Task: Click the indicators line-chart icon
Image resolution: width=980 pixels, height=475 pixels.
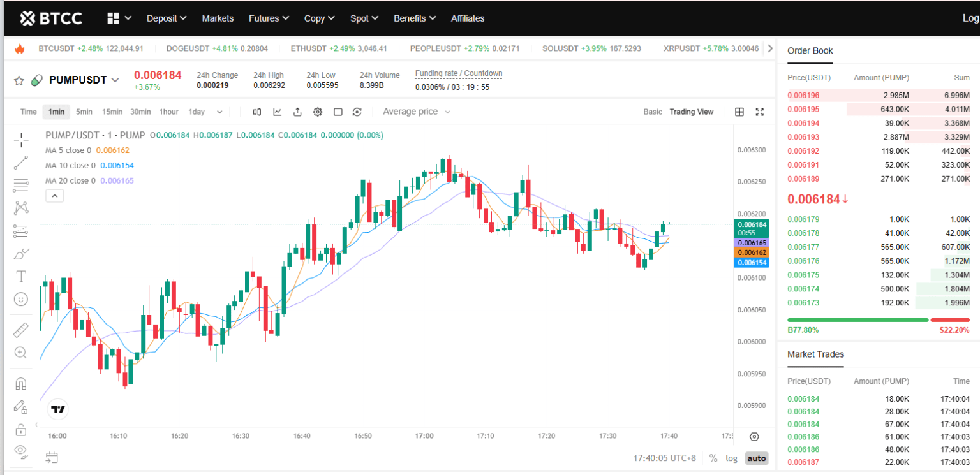Action: (278, 112)
